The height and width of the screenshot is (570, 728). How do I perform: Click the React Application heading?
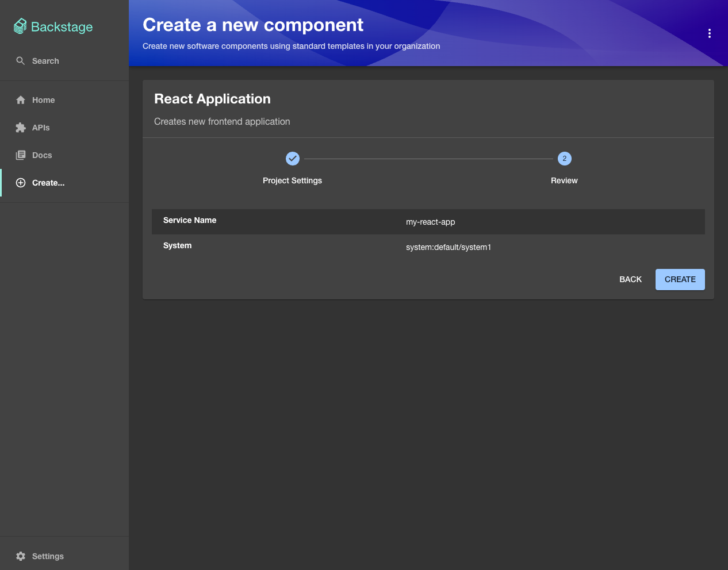[212, 99]
